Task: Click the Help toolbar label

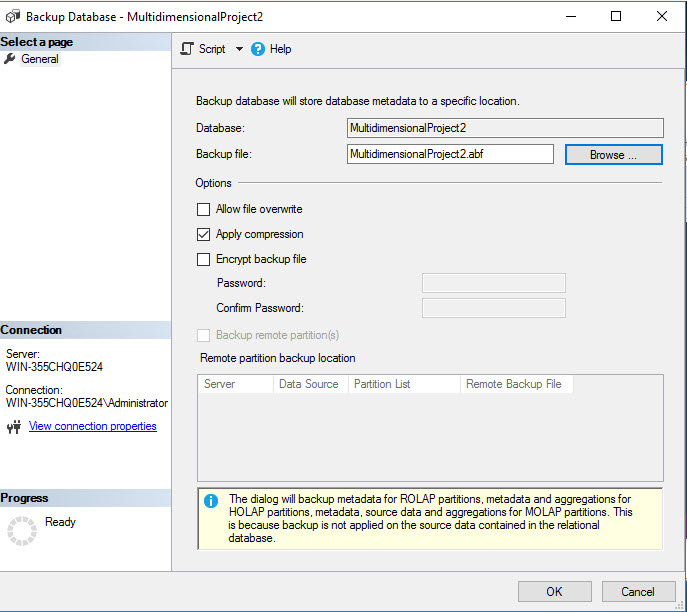Action: pos(280,49)
